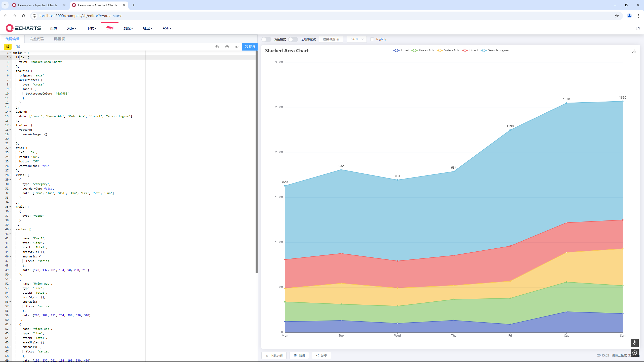Collapse the tooltip block at line 5

pos(10,71)
